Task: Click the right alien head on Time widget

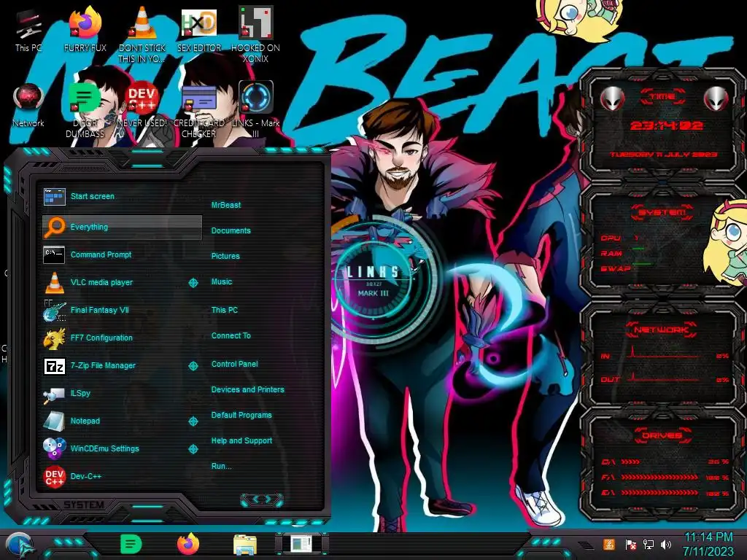Action: coord(716,99)
